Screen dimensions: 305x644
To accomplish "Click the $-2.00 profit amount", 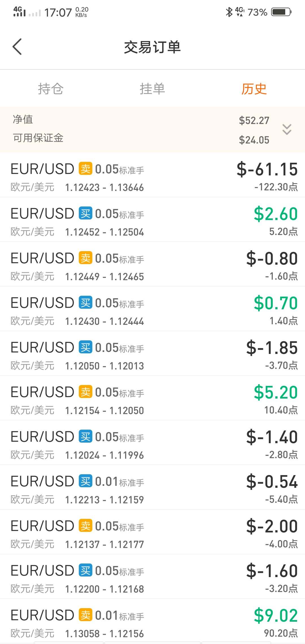I will coord(272,526).
